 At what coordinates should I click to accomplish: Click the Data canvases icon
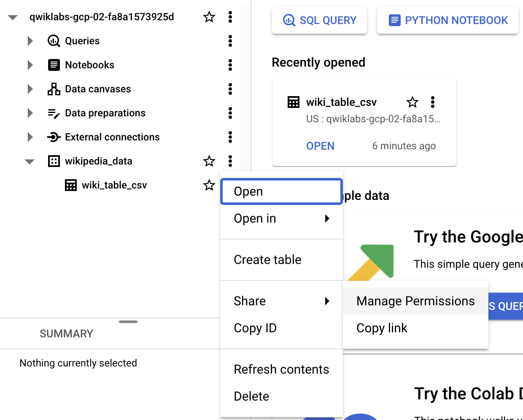(x=54, y=89)
